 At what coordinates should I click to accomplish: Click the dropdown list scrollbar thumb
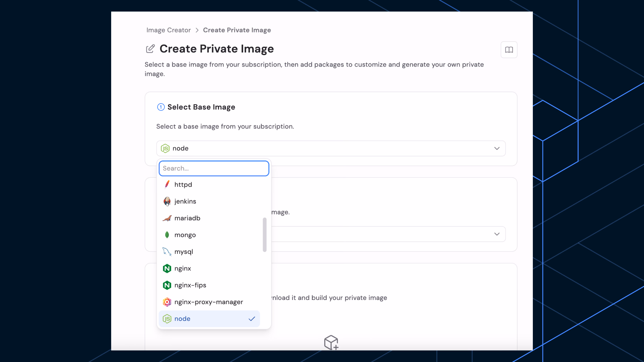[265, 235]
